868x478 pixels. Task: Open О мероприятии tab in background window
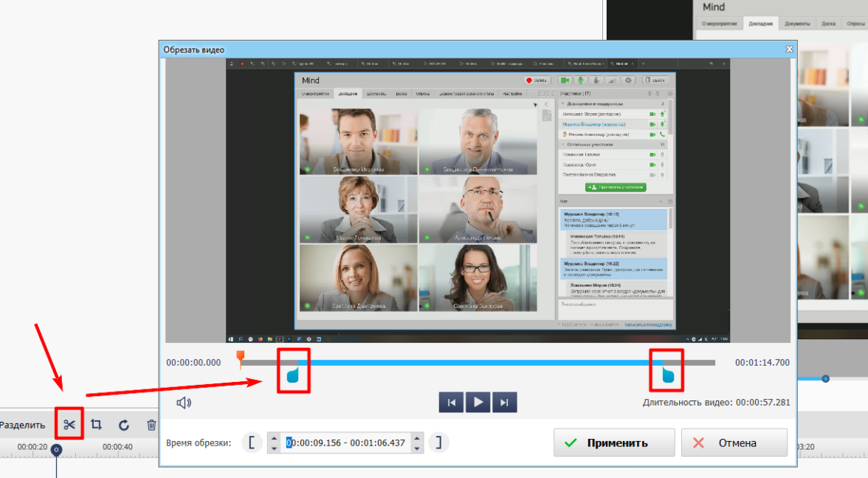(x=719, y=24)
